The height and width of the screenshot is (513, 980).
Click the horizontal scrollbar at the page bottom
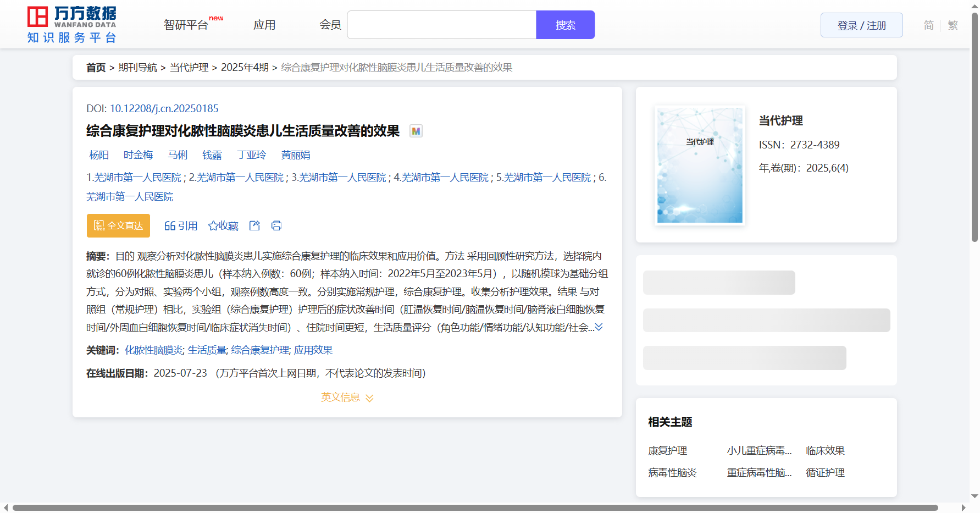point(475,508)
